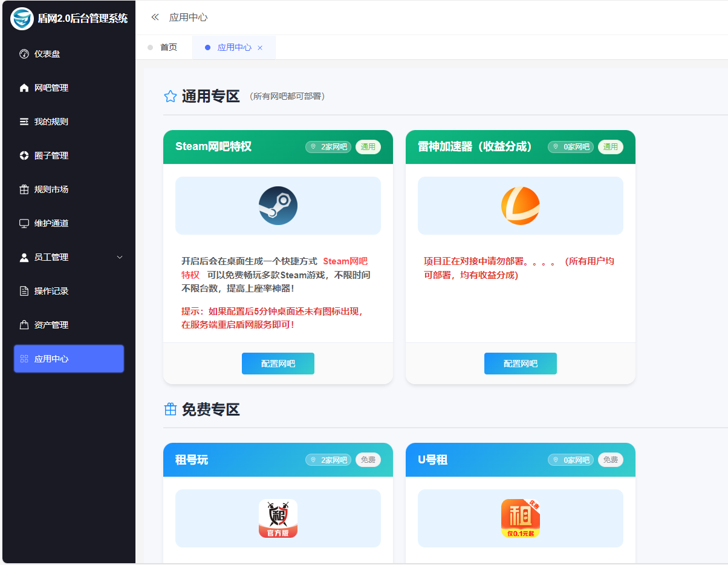Click the 0家网吧 badge on U号租 card
This screenshot has height=565, width=728.
click(x=571, y=460)
